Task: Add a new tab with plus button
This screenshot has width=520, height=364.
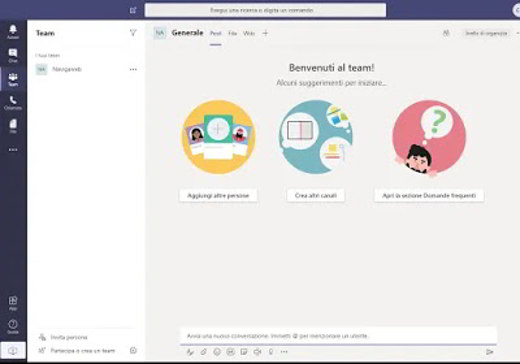Action: (x=265, y=33)
